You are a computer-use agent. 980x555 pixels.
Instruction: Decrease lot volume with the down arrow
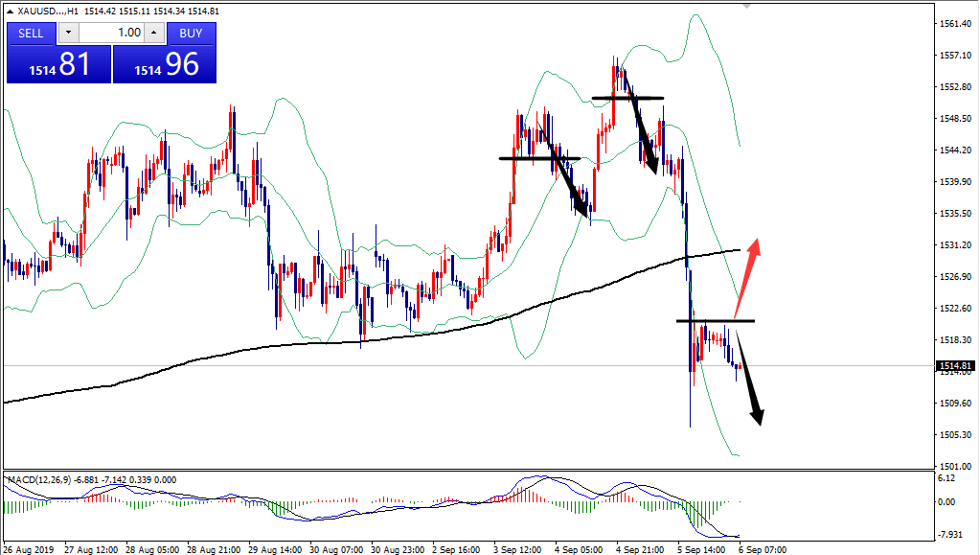coord(68,34)
